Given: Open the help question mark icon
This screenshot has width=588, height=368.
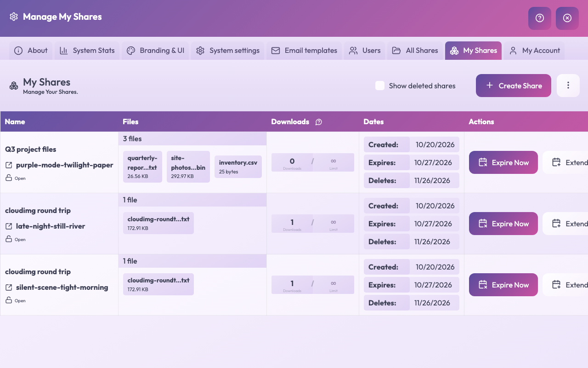Looking at the screenshot, I should [x=540, y=18].
